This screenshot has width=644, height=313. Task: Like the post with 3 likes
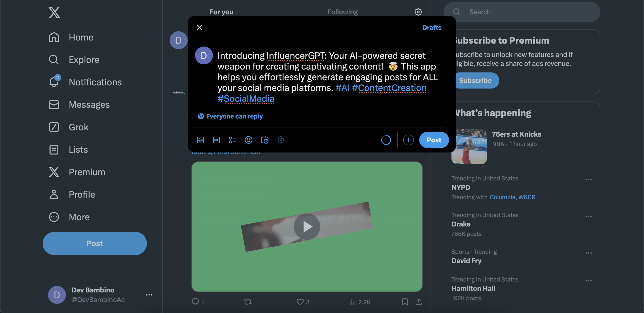pos(300,302)
